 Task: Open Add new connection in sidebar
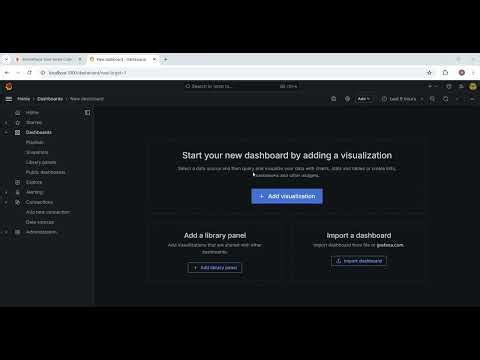tap(48, 212)
